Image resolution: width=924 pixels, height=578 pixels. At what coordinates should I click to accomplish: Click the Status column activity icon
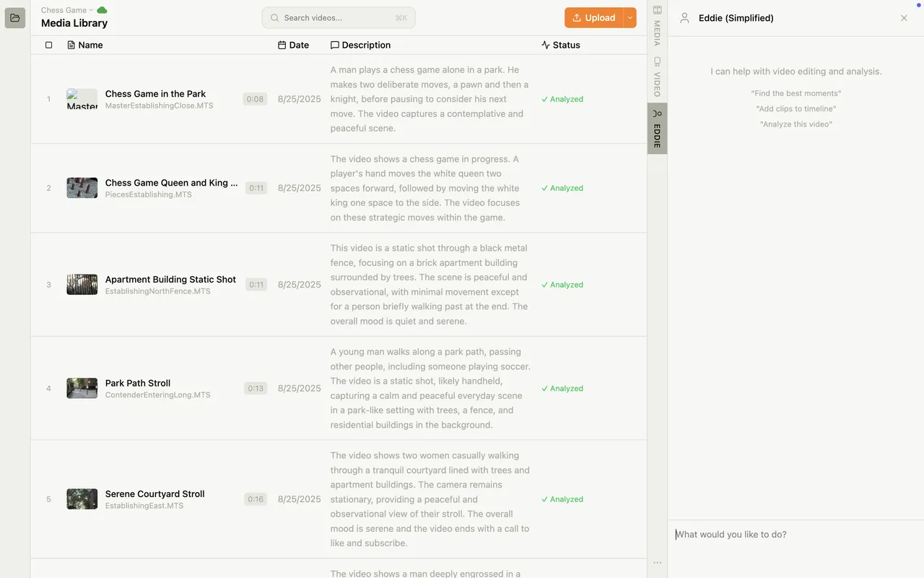(x=545, y=45)
